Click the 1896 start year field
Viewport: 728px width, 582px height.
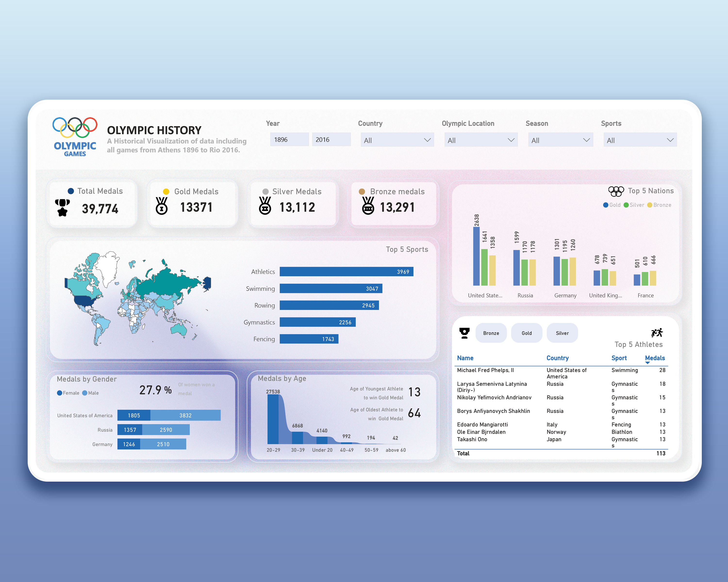click(289, 140)
